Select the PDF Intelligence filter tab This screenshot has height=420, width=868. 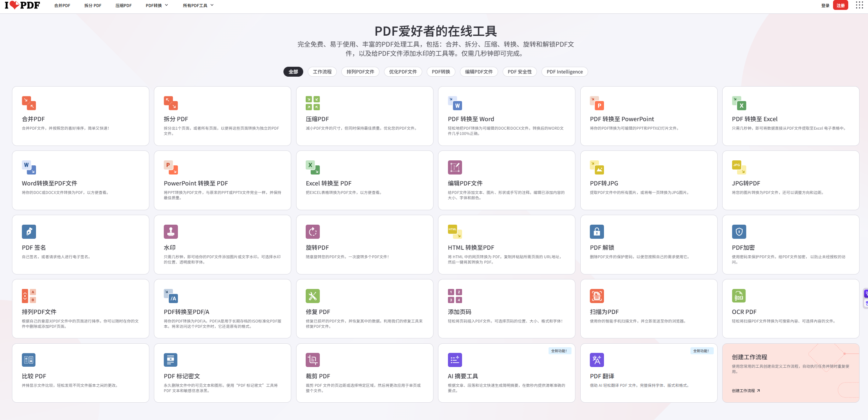(x=565, y=72)
